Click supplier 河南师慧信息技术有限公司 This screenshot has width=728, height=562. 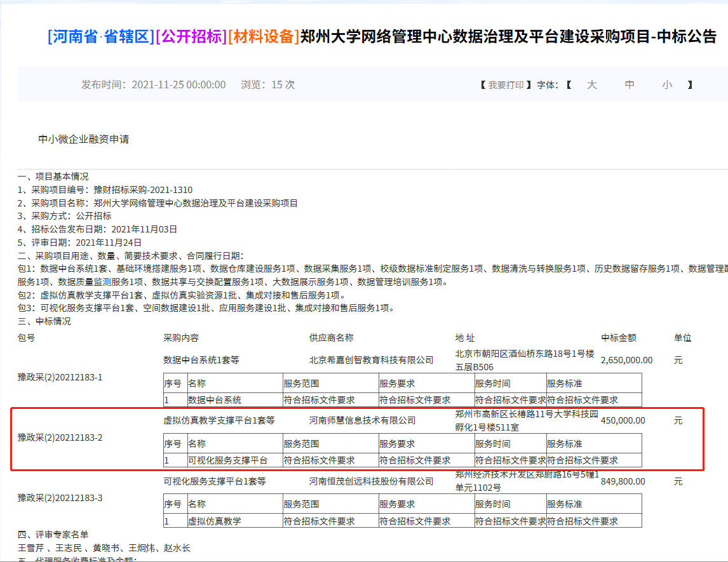(362, 420)
